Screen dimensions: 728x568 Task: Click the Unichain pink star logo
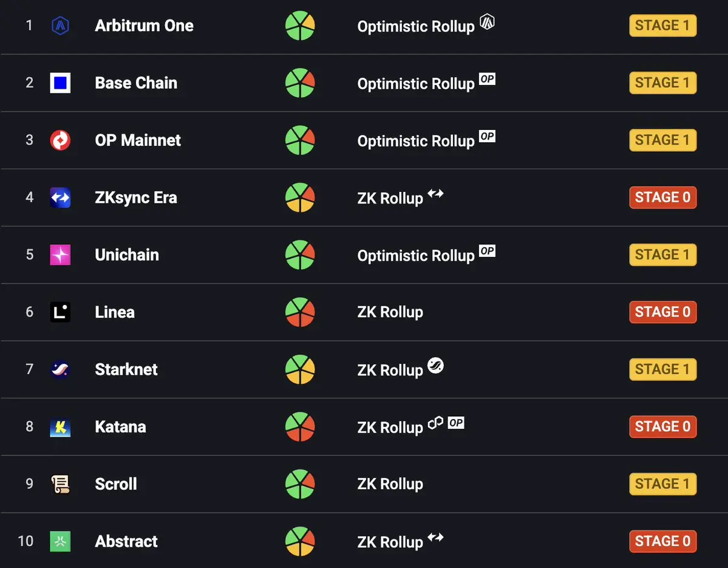pos(60,255)
